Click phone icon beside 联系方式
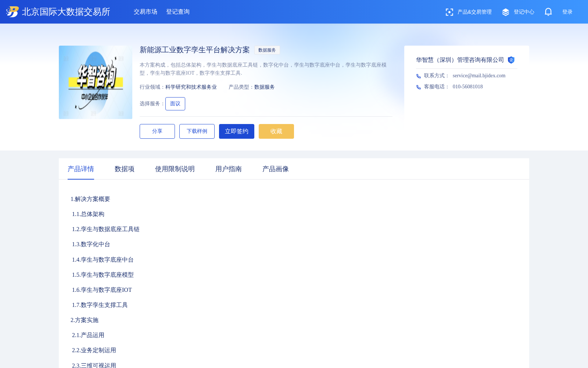 [x=419, y=76]
